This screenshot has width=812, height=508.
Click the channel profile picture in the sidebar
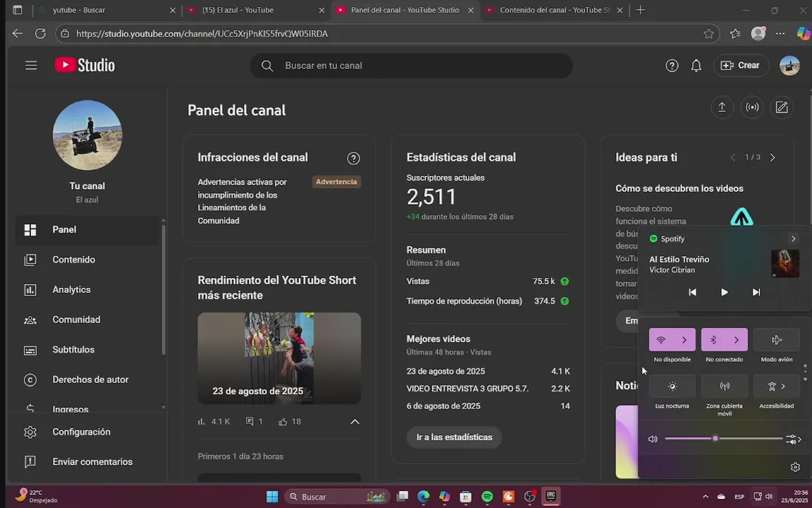87,135
